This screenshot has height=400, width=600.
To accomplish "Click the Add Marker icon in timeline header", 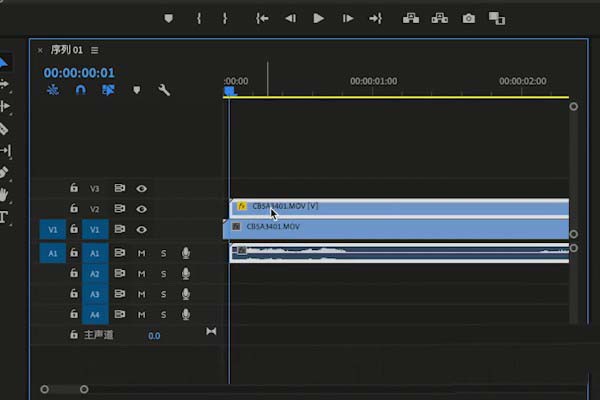I will click(x=137, y=90).
